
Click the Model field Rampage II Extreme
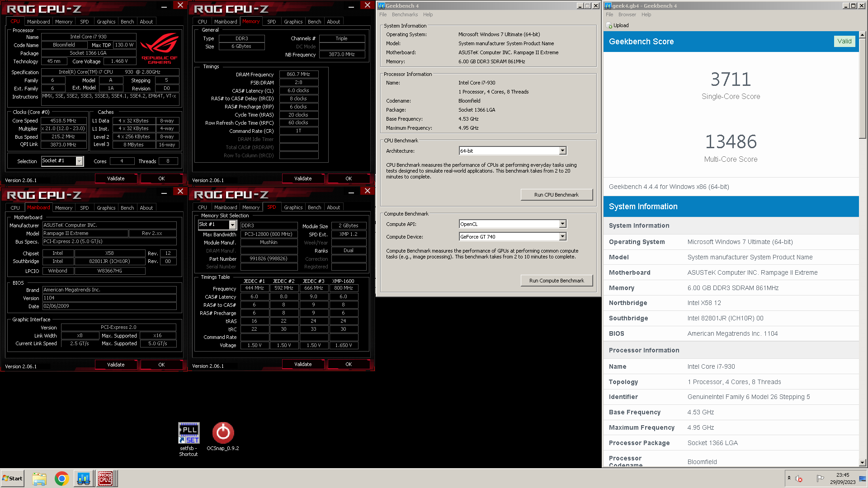tap(85, 233)
